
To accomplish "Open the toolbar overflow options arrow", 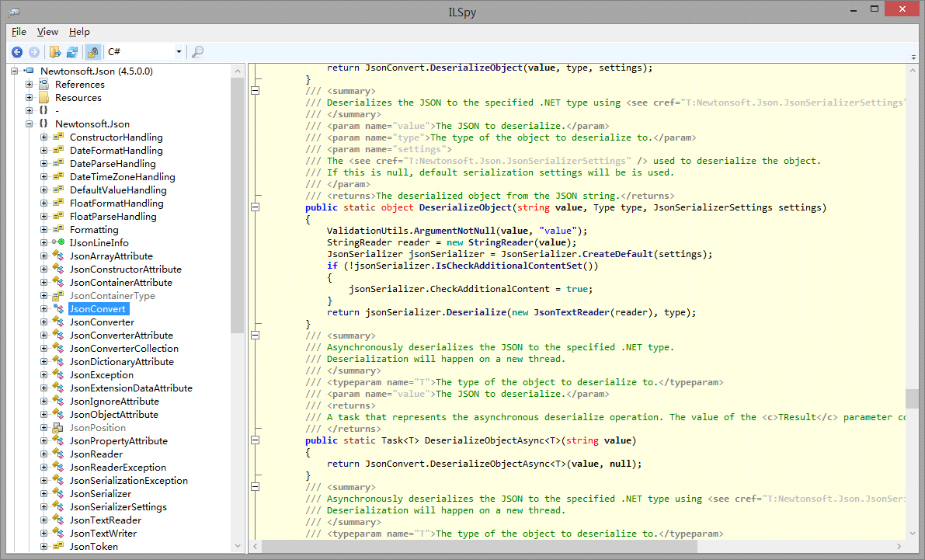I will [x=912, y=57].
